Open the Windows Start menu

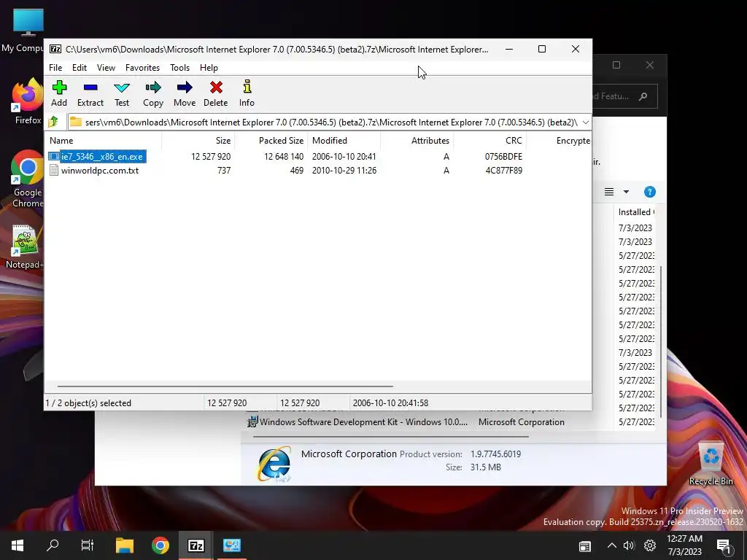[x=18, y=545]
